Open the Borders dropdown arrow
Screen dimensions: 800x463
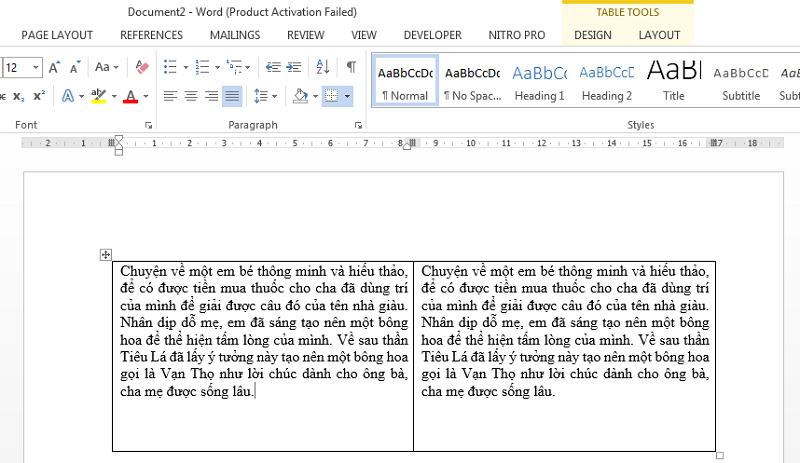click(347, 96)
